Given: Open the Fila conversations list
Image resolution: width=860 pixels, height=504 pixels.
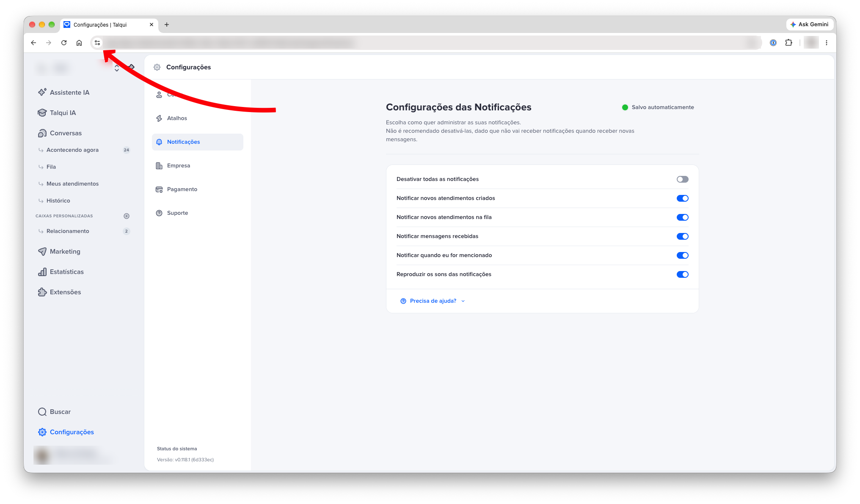Looking at the screenshot, I should tap(84, 167).
